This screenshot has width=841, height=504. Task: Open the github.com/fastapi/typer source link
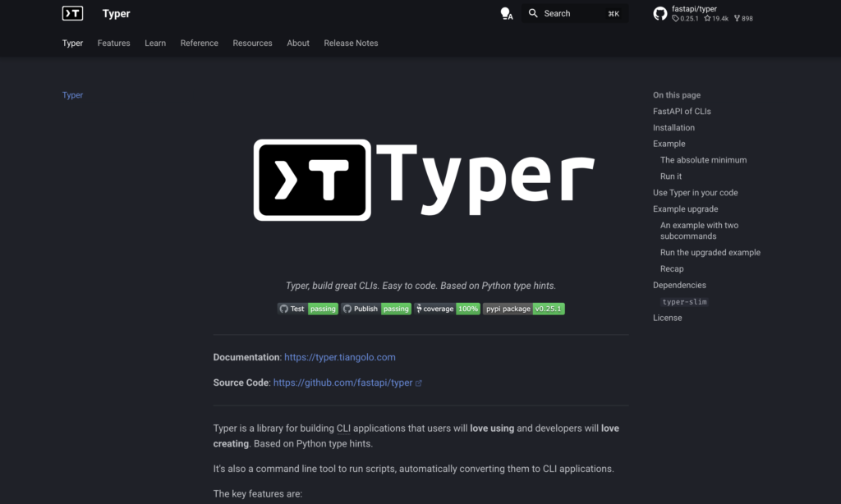(342, 383)
